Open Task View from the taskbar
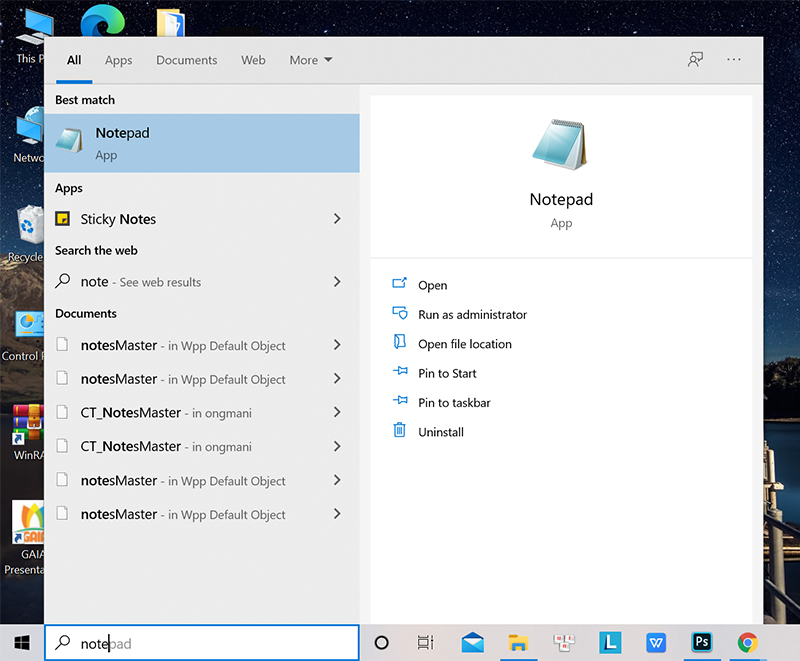 click(x=425, y=643)
